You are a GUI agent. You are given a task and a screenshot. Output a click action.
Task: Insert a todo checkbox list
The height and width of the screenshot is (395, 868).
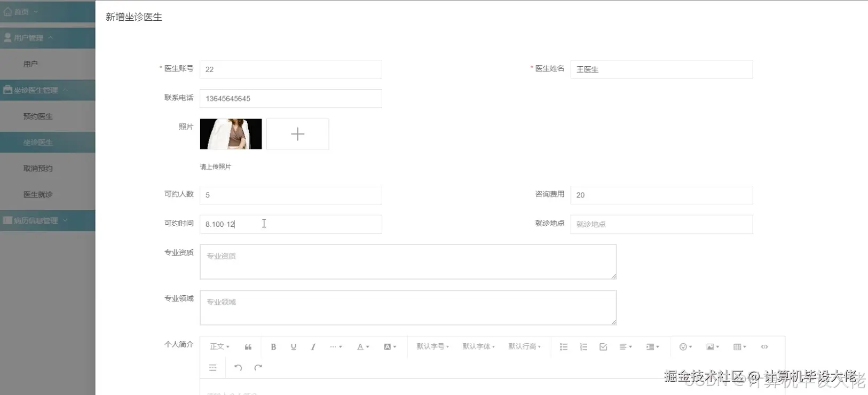603,347
